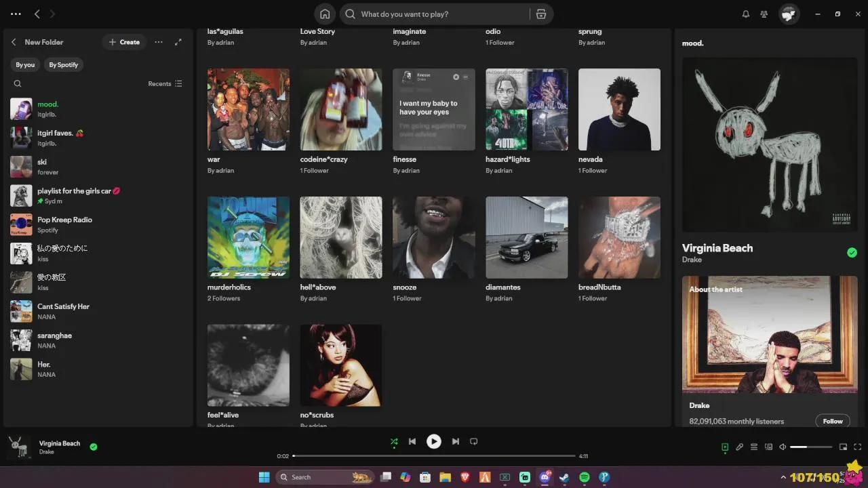Open the 'hazard*lights' playlist cover

click(x=527, y=109)
